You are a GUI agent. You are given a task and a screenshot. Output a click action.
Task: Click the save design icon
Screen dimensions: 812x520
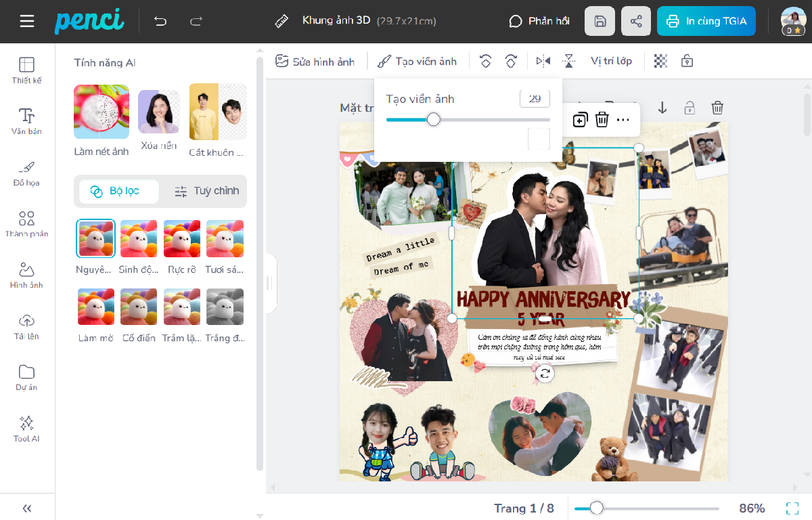pyautogui.click(x=600, y=21)
